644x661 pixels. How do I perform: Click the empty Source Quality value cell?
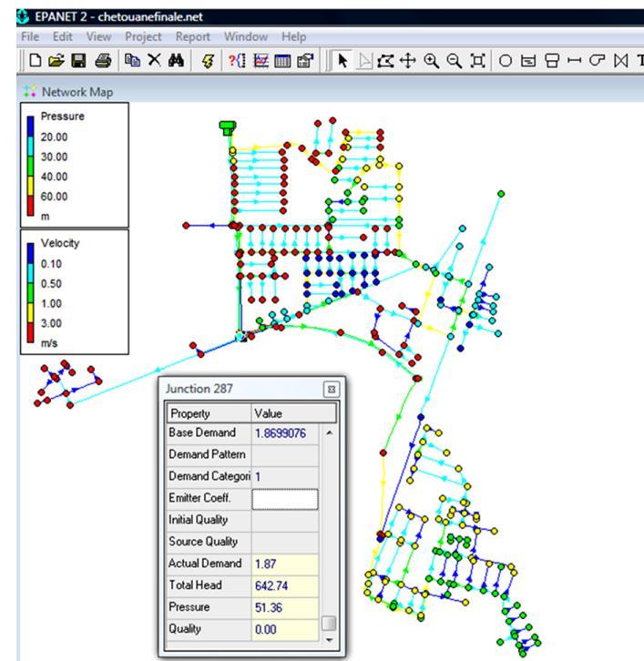click(285, 543)
